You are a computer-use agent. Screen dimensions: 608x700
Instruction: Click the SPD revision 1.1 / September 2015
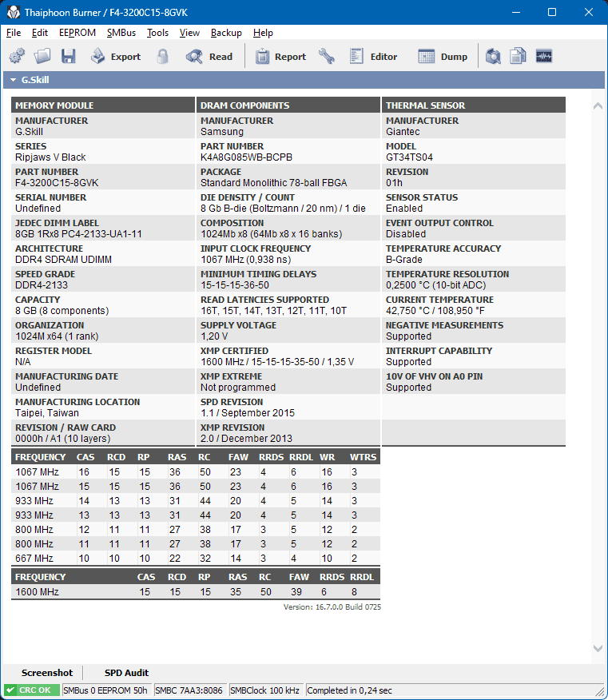coord(248,413)
